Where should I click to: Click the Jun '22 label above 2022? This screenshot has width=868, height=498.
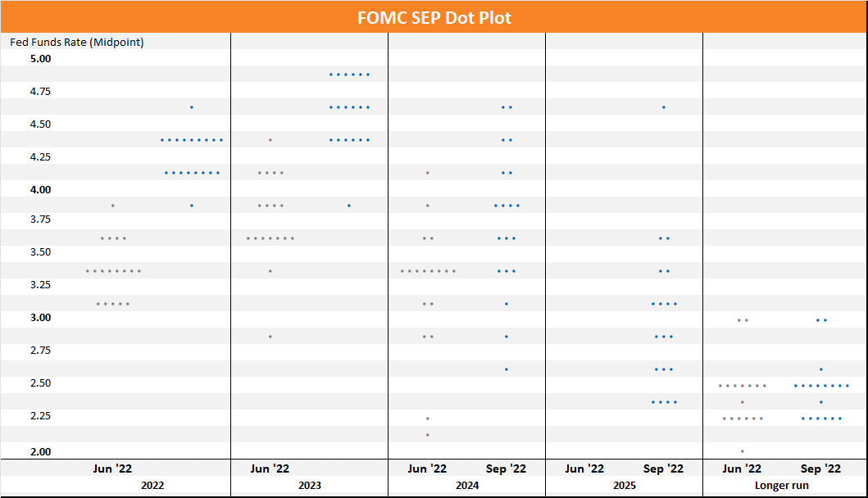click(112, 469)
